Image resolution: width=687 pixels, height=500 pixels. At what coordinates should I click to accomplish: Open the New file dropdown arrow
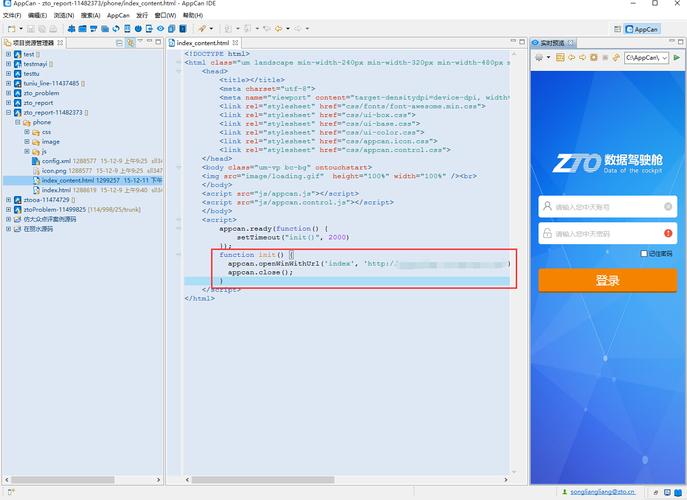point(21,29)
